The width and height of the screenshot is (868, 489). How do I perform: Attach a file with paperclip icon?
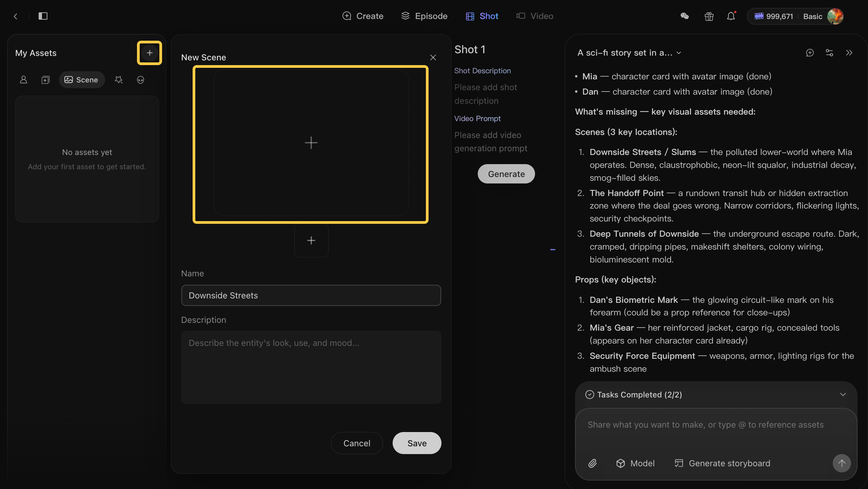coord(592,463)
